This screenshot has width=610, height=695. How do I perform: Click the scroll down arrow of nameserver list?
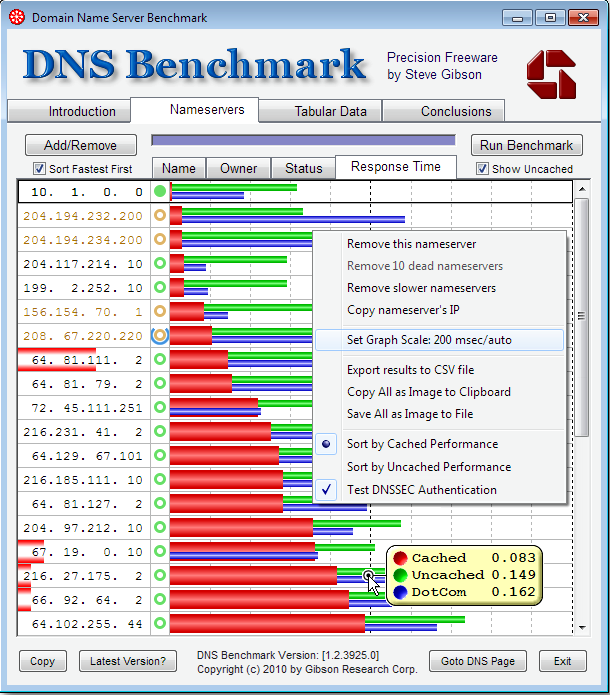pyautogui.click(x=582, y=628)
